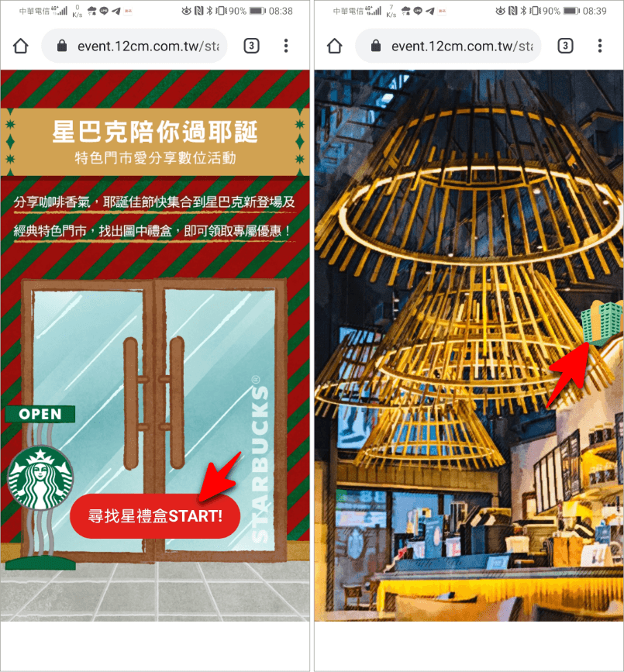Tap the signal strength bars in right status bar

coord(376,11)
